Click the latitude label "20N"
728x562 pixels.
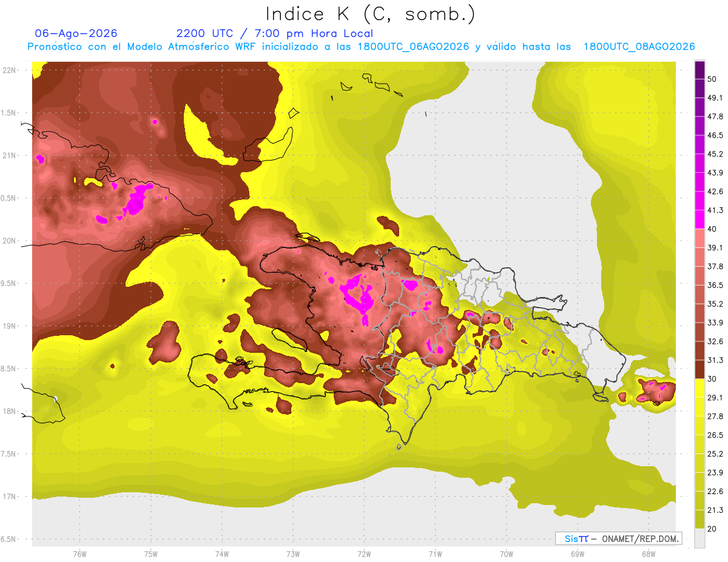coord(10,241)
